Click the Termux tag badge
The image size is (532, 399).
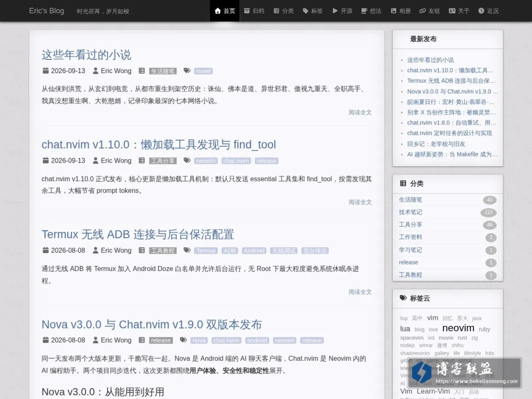(206, 250)
